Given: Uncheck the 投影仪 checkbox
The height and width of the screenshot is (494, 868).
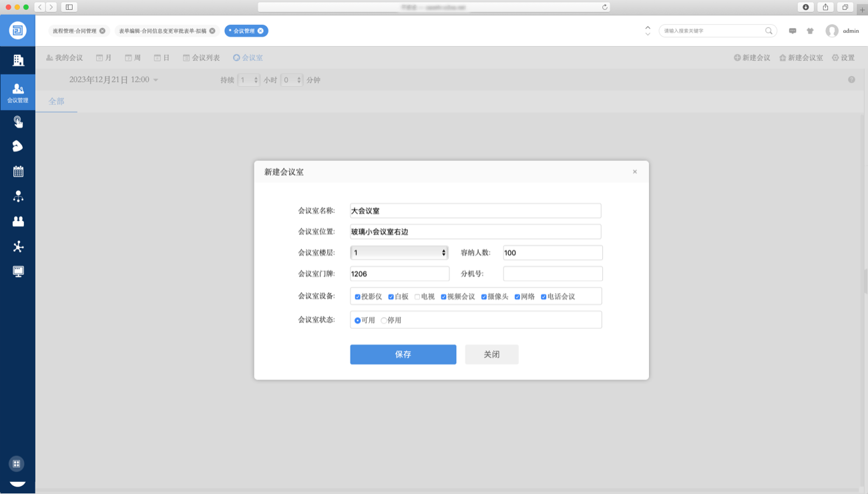Looking at the screenshot, I should coord(358,296).
